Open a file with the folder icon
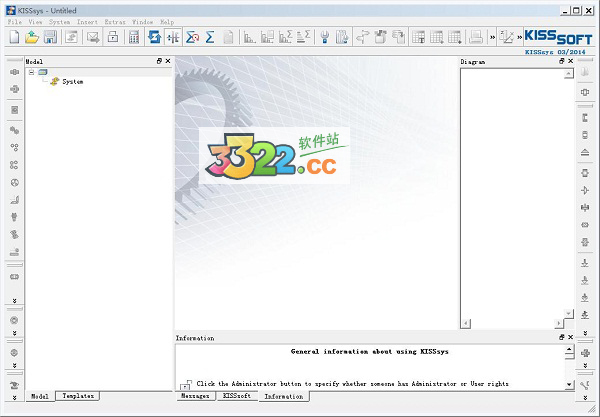Screen dimensions: 600x417 pyautogui.click(x=32, y=38)
